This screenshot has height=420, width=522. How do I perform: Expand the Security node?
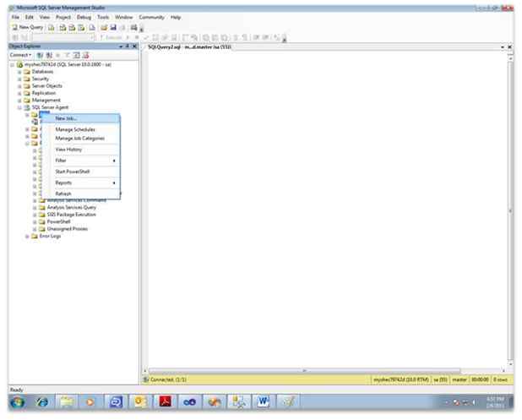pyautogui.click(x=19, y=79)
